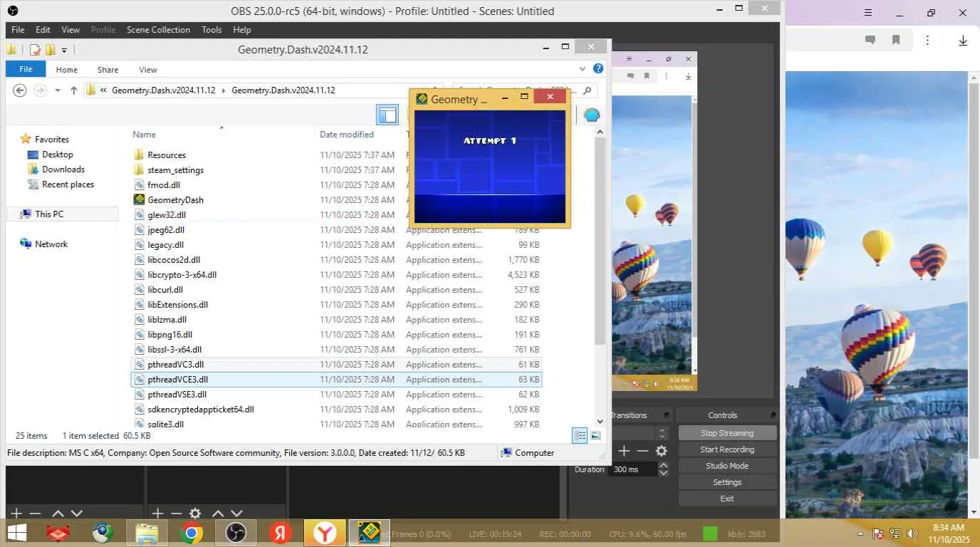
Task: Click the New folder icon in Explorer's title bar
Action: tap(51, 50)
